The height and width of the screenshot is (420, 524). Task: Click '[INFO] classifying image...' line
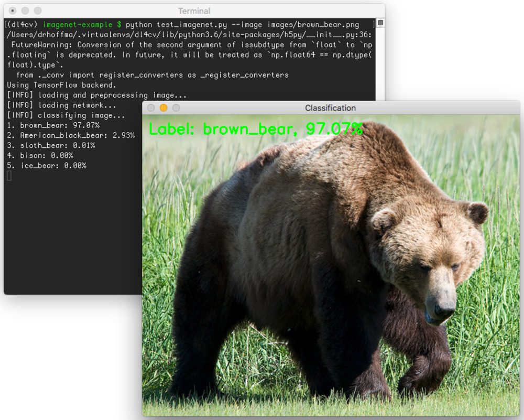(66, 115)
